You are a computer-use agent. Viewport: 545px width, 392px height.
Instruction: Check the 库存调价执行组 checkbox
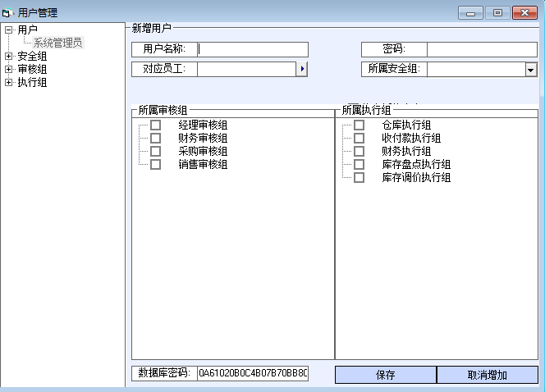tap(359, 178)
